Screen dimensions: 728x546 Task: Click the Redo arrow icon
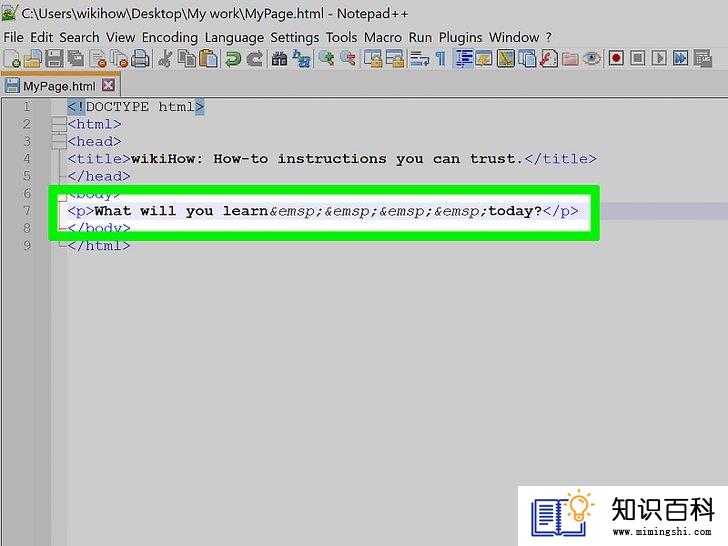pyautogui.click(x=254, y=59)
